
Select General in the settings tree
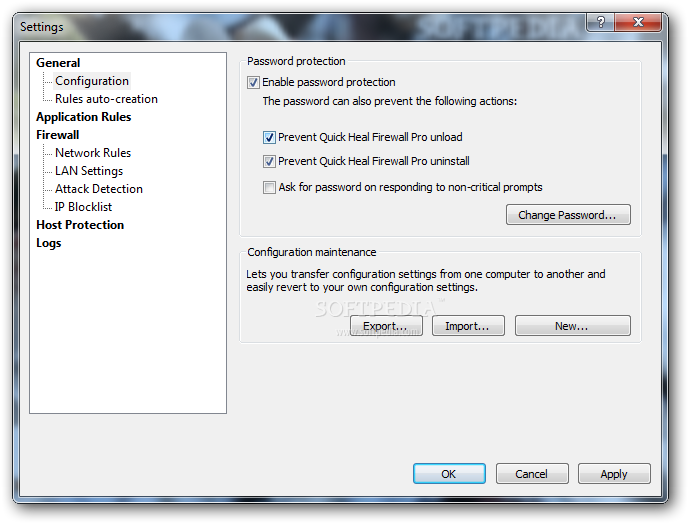pos(58,63)
